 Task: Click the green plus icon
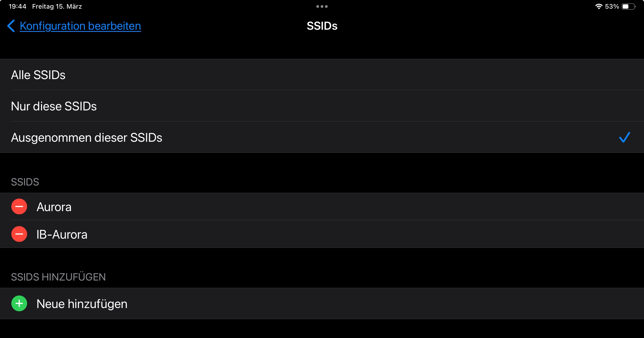[19, 303]
